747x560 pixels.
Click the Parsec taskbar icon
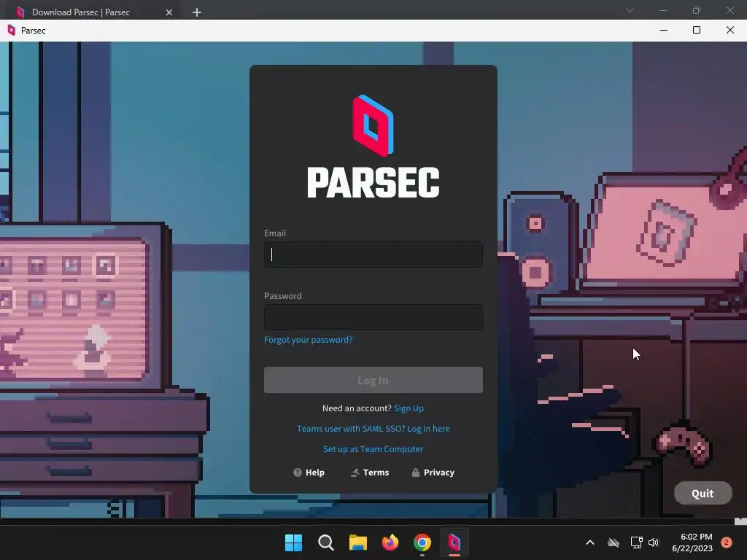[454, 542]
